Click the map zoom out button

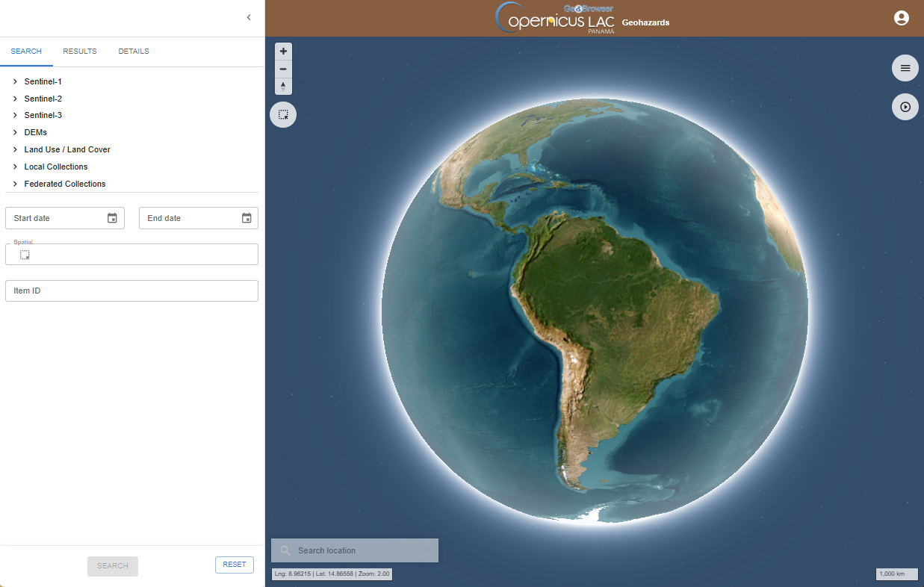pyautogui.click(x=283, y=69)
